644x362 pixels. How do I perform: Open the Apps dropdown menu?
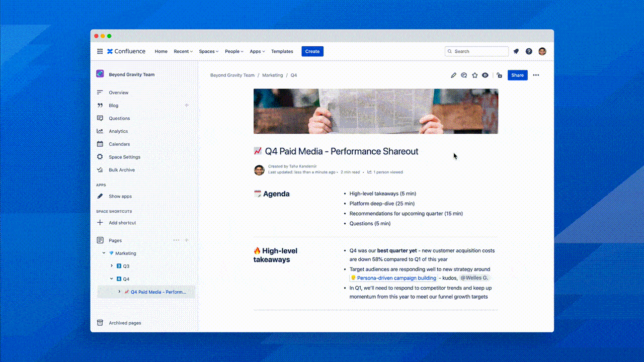(257, 51)
